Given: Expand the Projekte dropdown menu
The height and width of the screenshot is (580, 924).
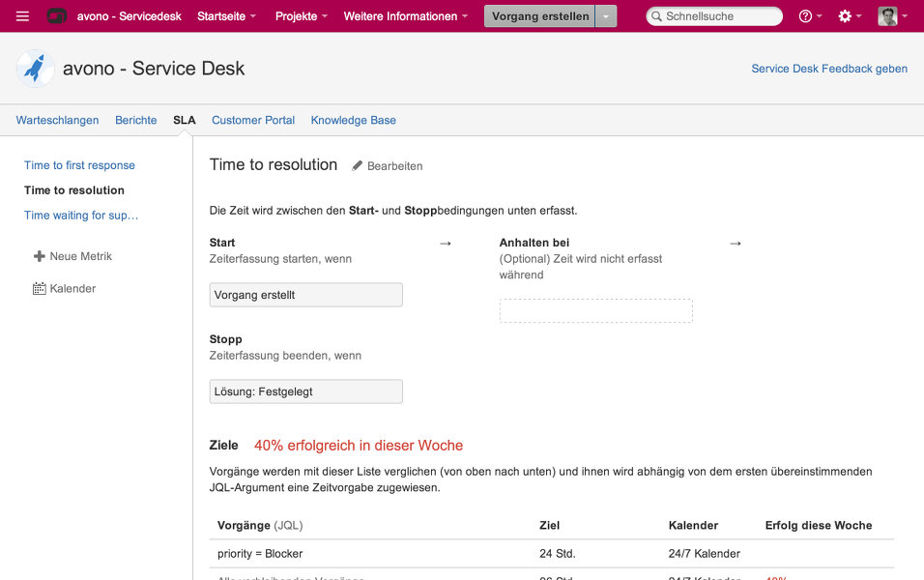Looking at the screenshot, I should 301,16.
